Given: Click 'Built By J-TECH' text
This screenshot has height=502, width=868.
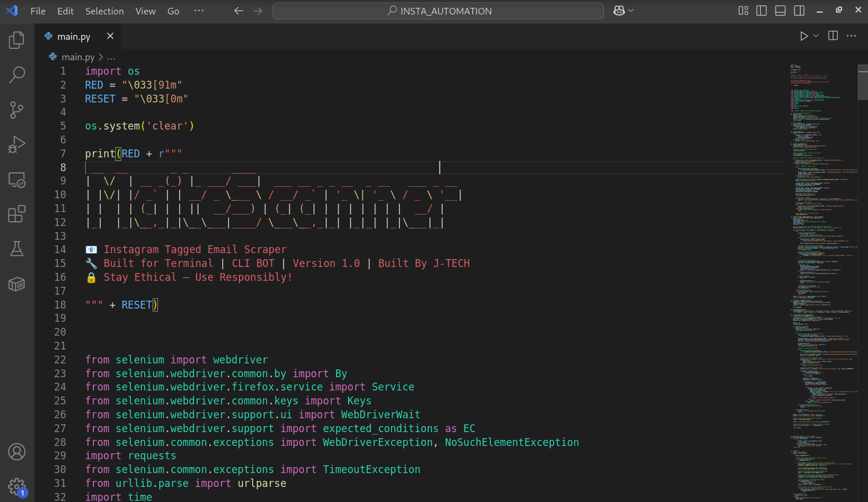Looking at the screenshot, I should [423, 263].
